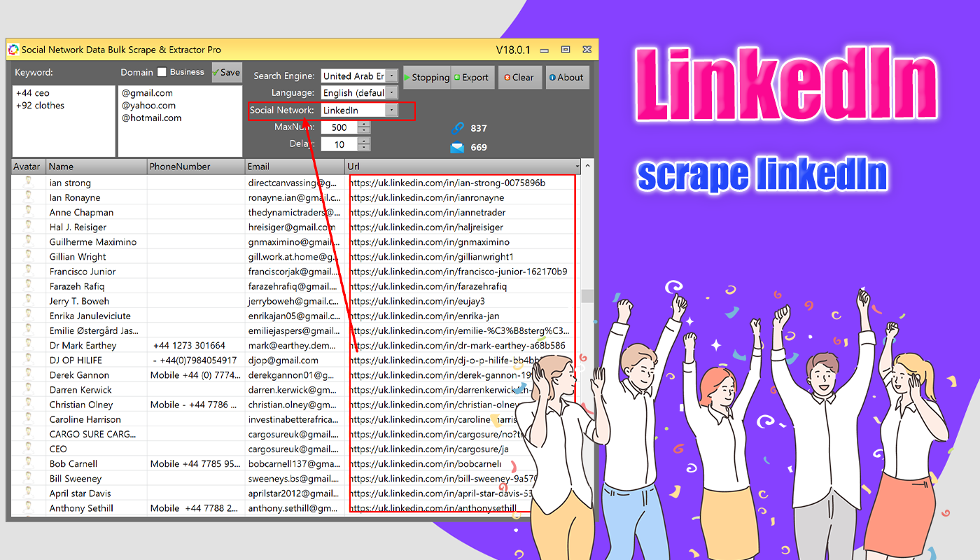Viewport: 980px width, 560px height.
Task: Click the URL ending in "farazehrafiq"
Action: pos(428,286)
